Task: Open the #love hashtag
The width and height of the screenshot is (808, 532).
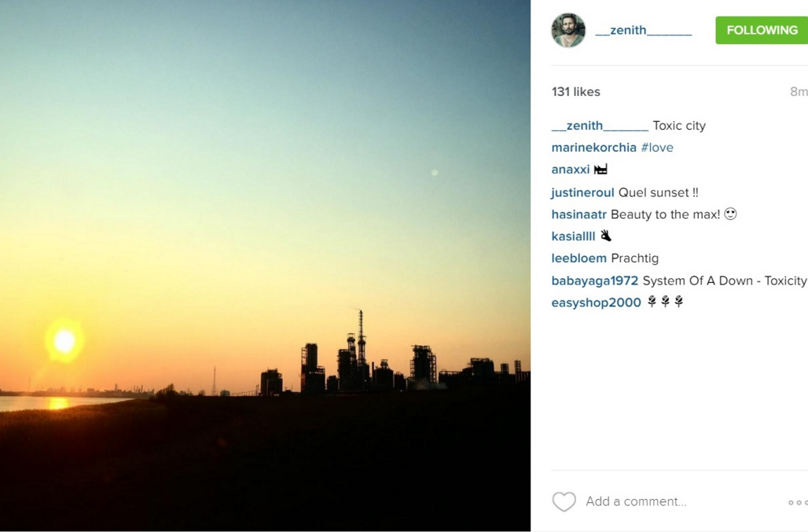Action: (657, 147)
